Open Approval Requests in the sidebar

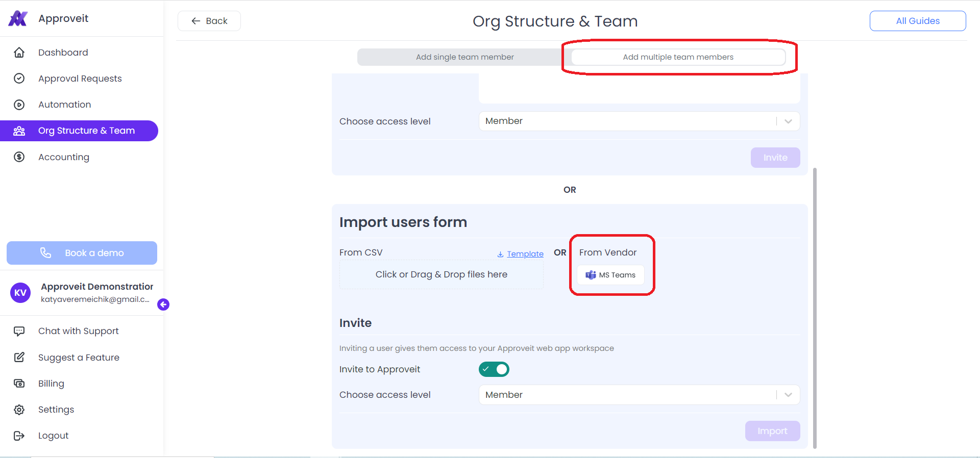pos(79,79)
